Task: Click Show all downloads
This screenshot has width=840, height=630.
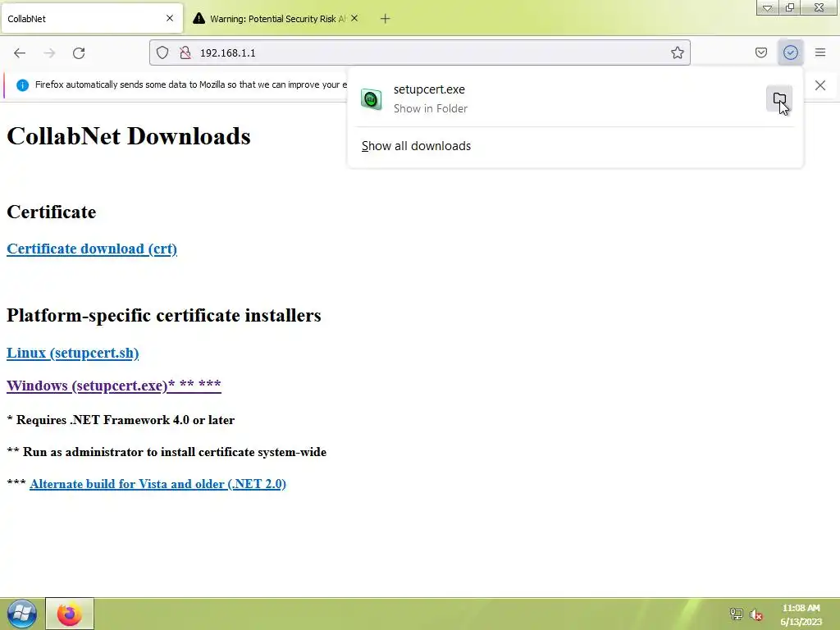Action: 416,146
